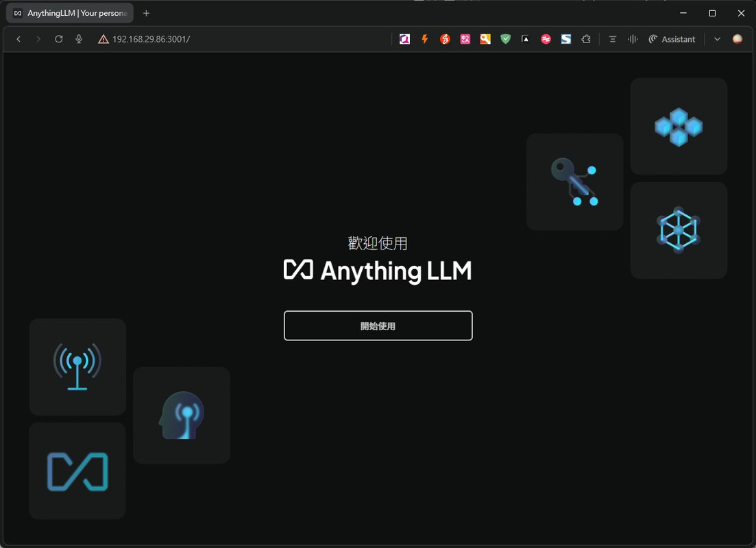
Task: Open the tab list lines icon
Action: coord(613,39)
